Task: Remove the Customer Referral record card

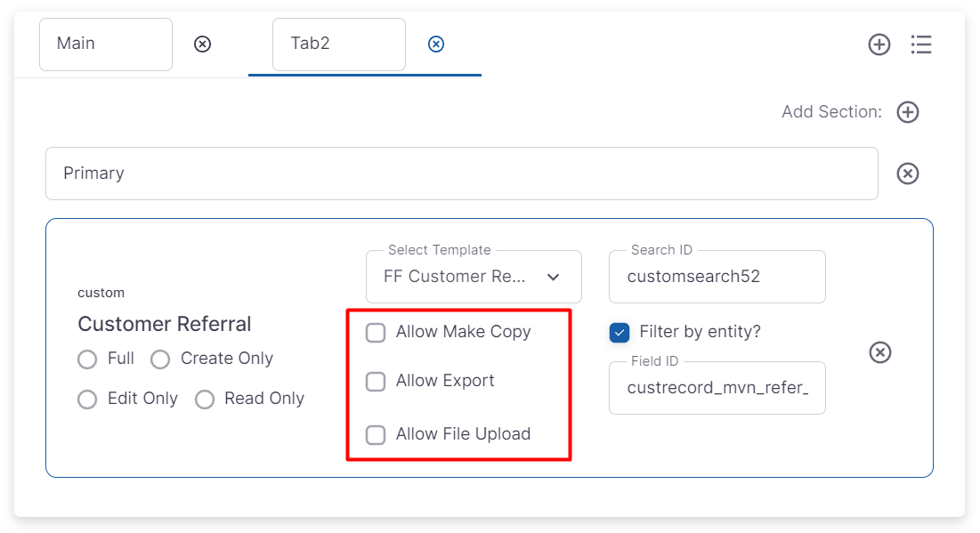Action: (x=879, y=352)
